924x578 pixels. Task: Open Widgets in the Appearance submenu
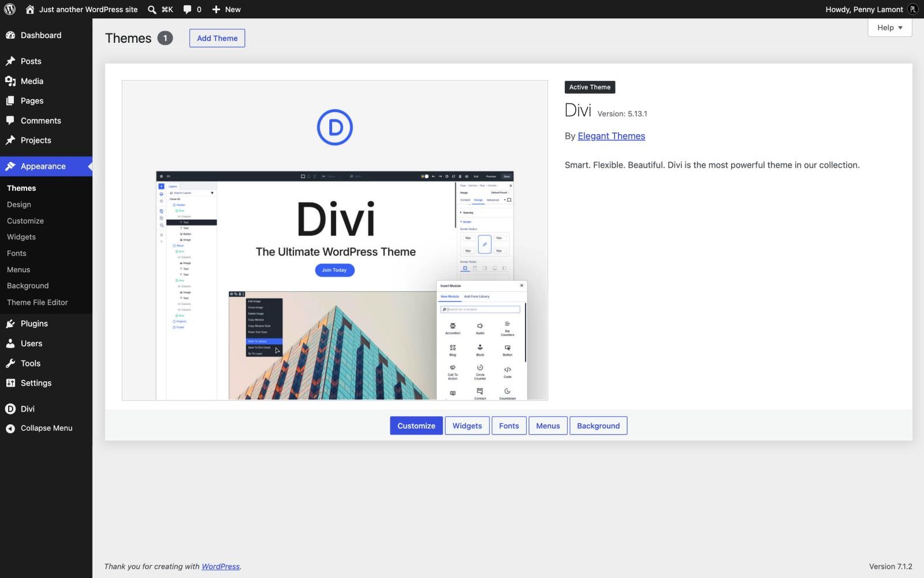(x=21, y=237)
